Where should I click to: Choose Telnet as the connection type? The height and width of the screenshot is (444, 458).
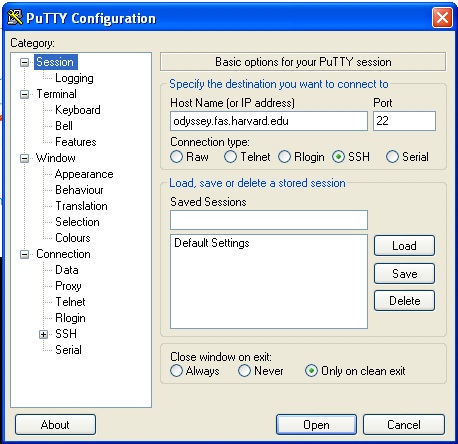[230, 157]
